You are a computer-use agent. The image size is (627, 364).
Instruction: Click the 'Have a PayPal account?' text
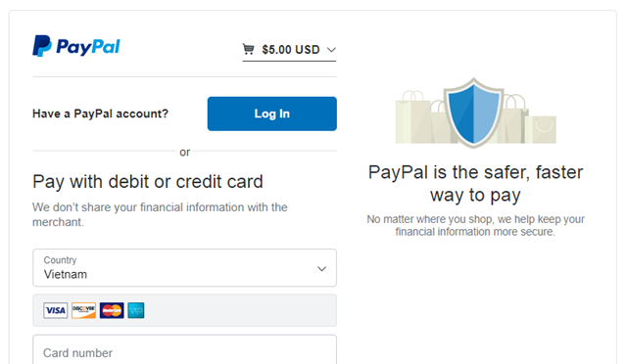coord(100,114)
